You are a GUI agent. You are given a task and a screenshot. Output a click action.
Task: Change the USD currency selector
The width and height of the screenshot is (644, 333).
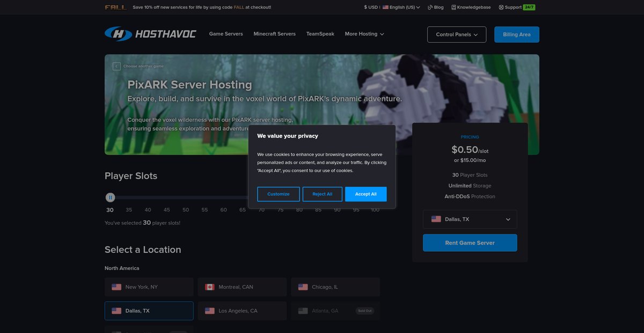pyautogui.click(x=371, y=8)
